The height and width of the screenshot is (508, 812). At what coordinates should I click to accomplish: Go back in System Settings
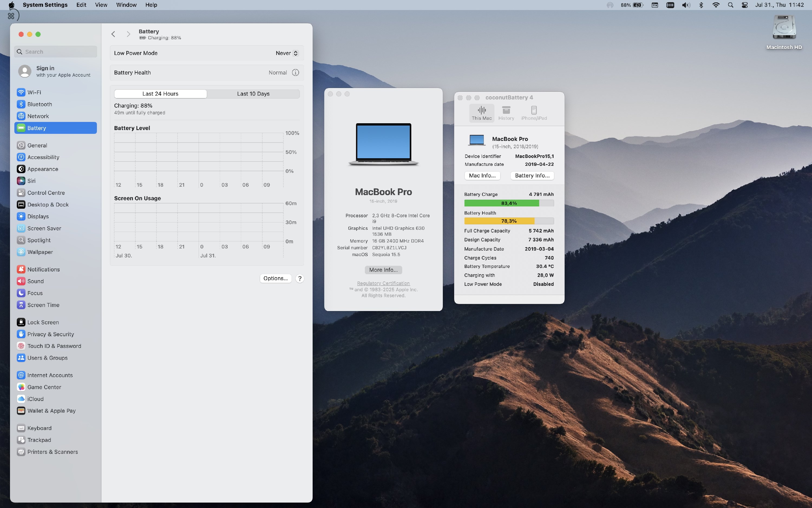click(113, 34)
